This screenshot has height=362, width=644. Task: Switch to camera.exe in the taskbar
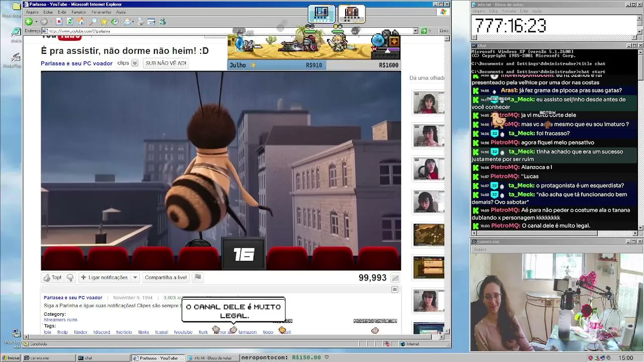48,358
